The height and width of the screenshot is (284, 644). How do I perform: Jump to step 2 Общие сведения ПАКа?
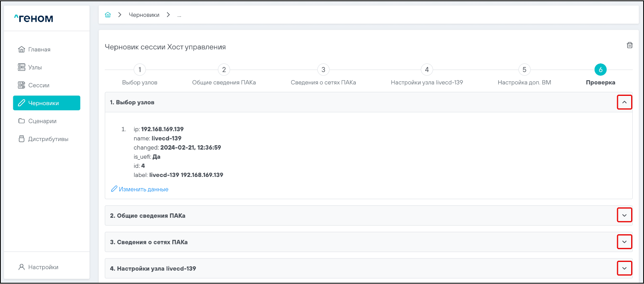point(224,70)
